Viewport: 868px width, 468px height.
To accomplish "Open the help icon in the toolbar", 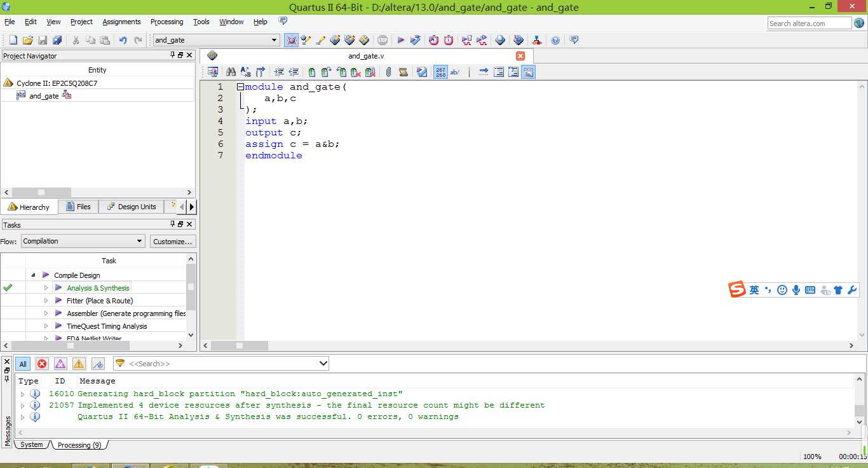I will click(555, 40).
